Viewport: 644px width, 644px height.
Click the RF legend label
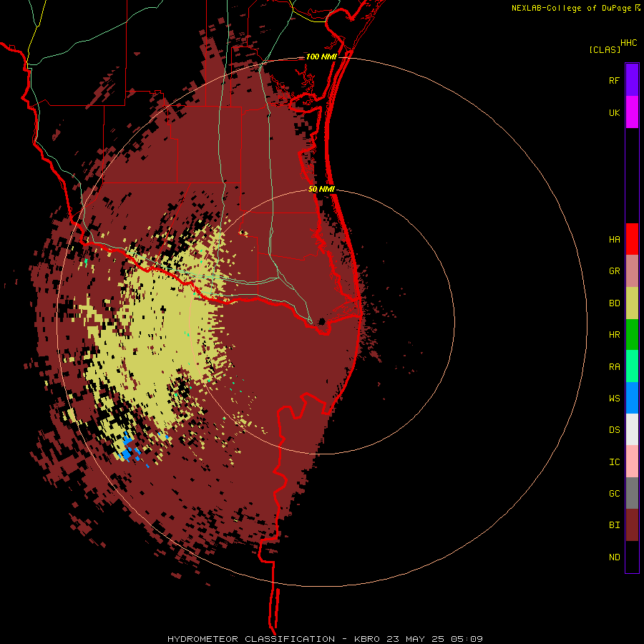click(x=614, y=80)
